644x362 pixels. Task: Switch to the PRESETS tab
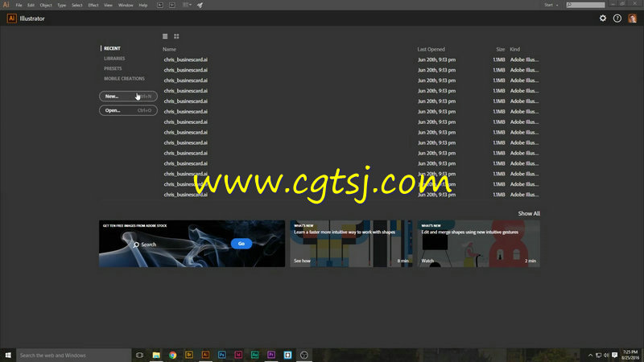click(x=113, y=68)
